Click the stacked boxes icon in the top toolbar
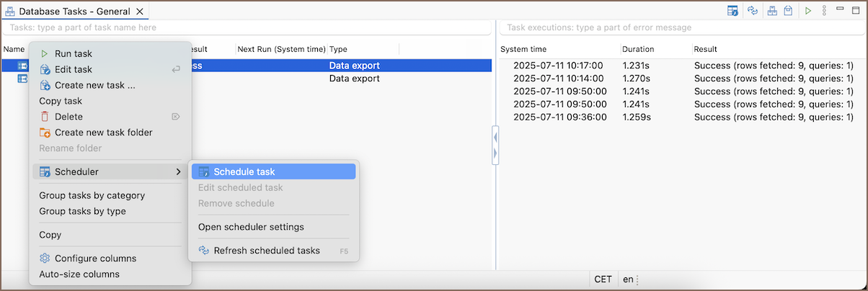The image size is (868, 291). [772, 11]
